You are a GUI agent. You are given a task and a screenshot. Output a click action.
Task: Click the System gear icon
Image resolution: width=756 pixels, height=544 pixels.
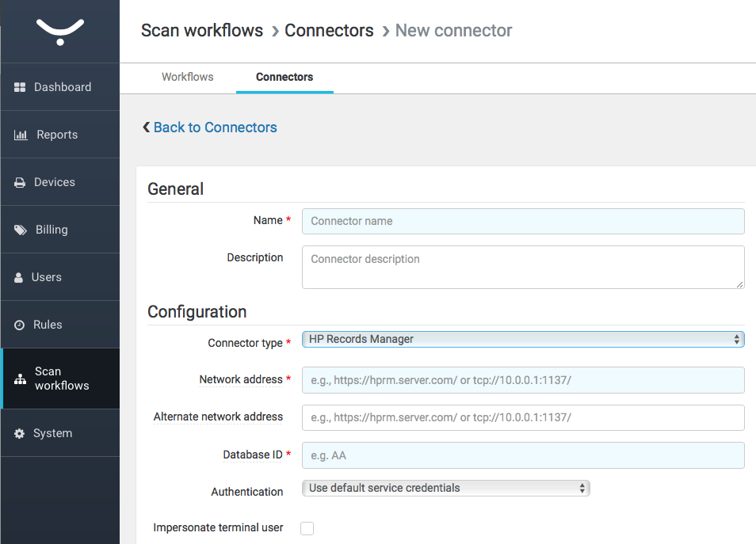20,433
